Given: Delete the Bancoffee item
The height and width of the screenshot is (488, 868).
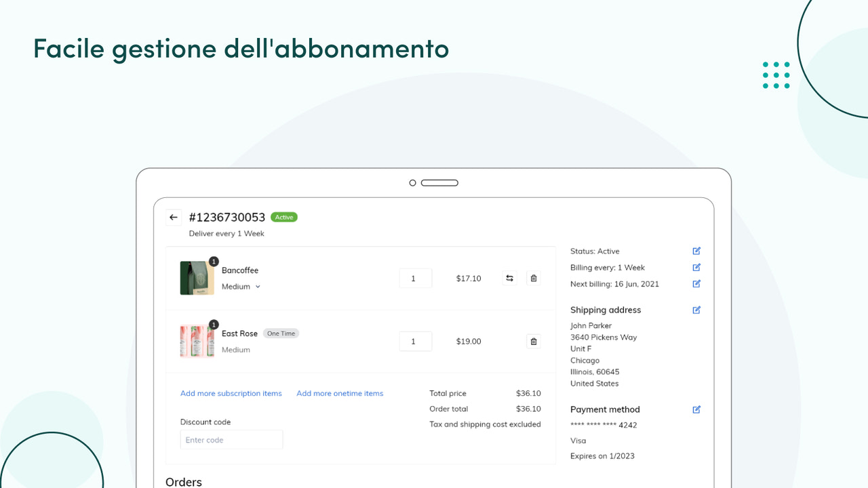Looking at the screenshot, I should click(534, 278).
